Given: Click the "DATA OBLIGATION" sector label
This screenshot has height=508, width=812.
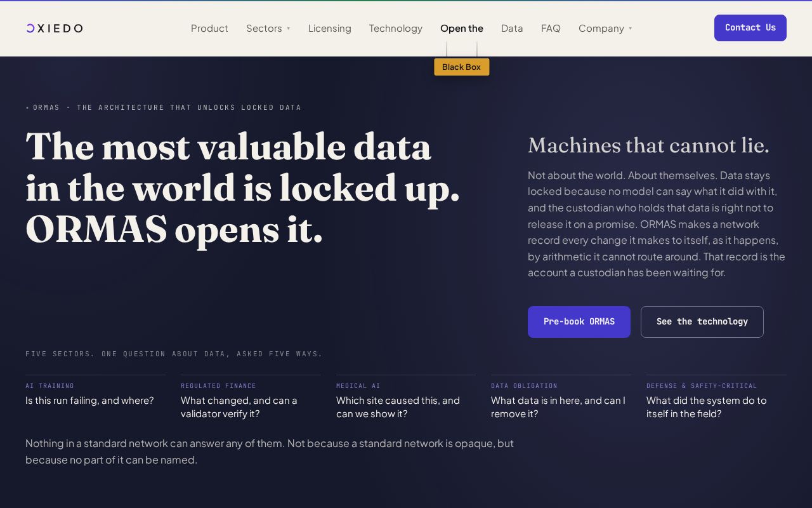Looking at the screenshot, I should click(x=524, y=385).
